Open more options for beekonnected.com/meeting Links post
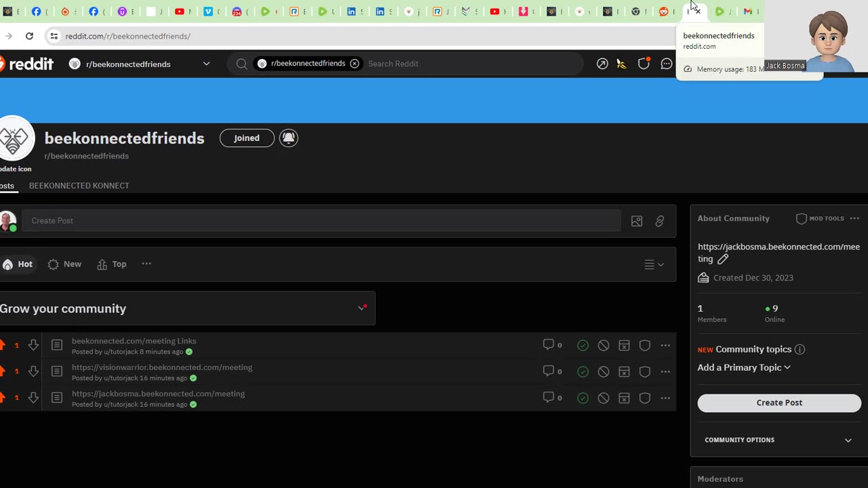Image resolution: width=868 pixels, height=488 pixels. pos(665,346)
